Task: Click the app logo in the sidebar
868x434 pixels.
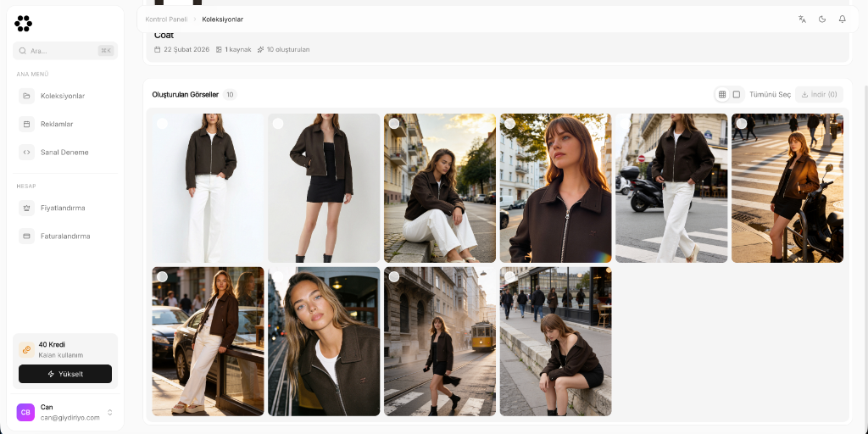Action: (x=24, y=24)
